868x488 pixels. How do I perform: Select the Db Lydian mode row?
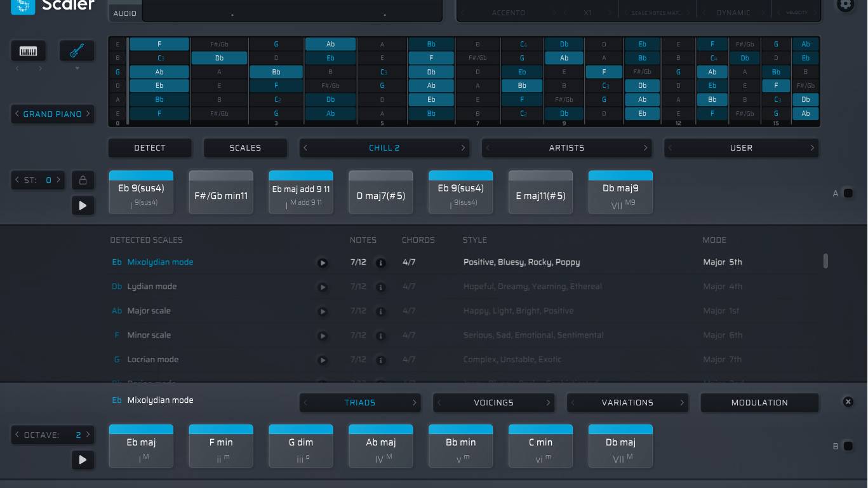click(464, 287)
